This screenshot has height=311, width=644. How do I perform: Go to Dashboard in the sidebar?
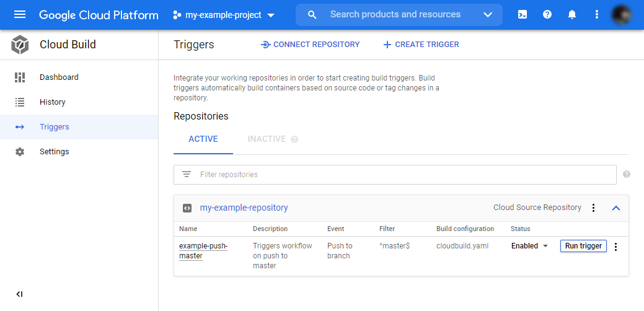point(59,77)
